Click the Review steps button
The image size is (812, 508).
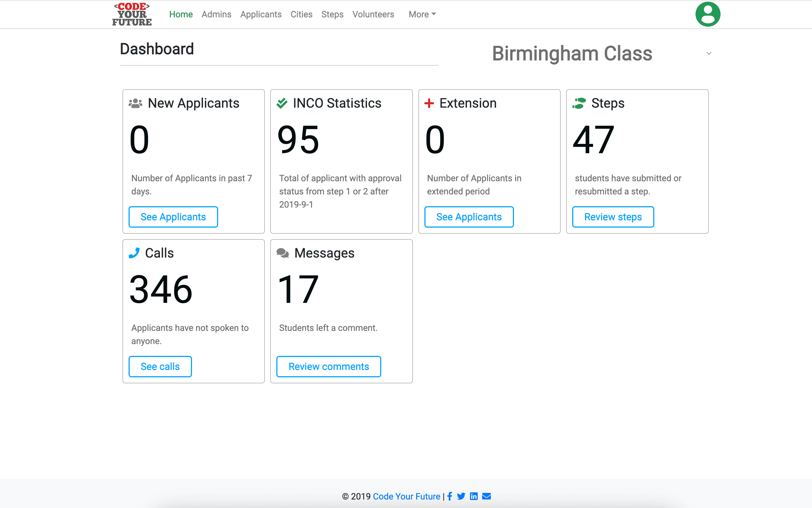[x=613, y=217]
